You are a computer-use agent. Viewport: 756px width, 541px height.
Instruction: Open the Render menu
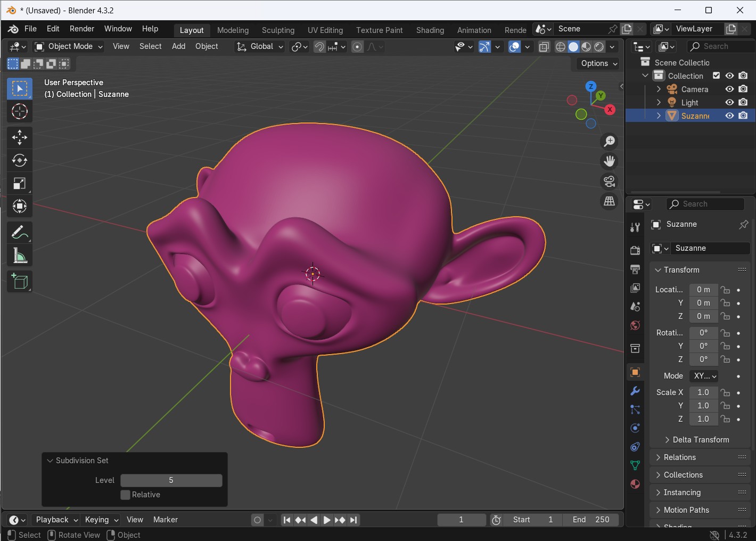82,29
